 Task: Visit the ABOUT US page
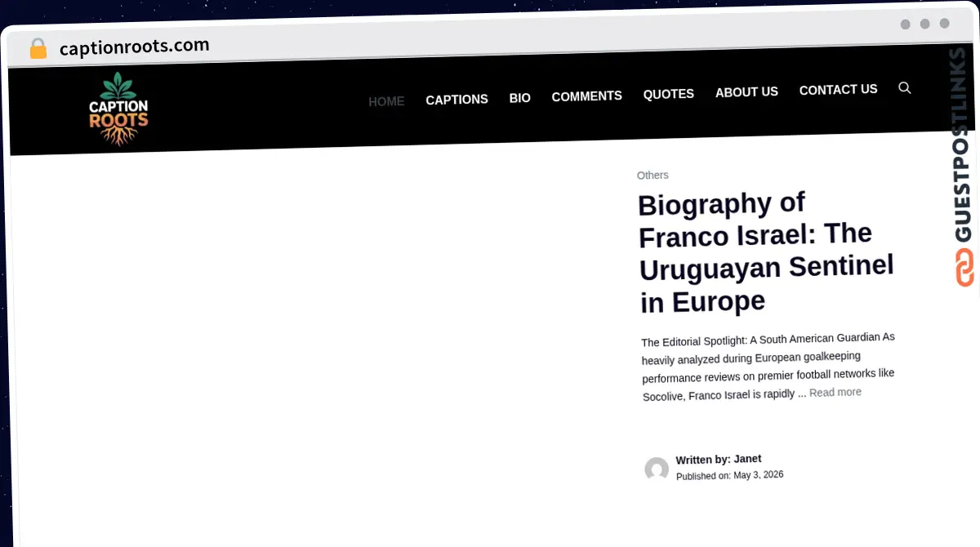746,92
